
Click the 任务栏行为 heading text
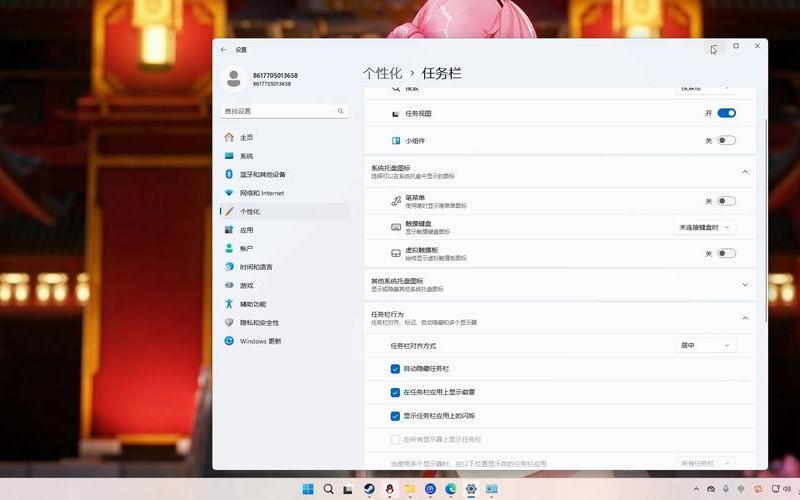(387, 314)
